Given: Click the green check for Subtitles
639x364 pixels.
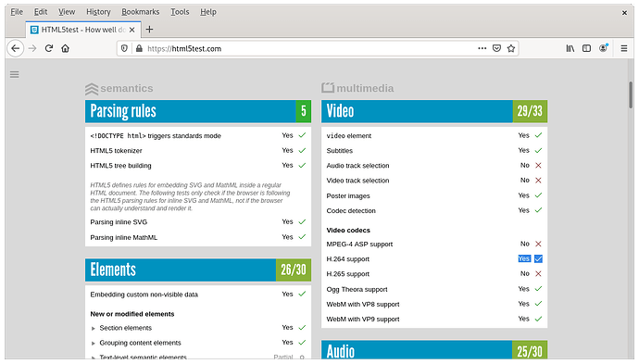Looking at the screenshot, I should tap(538, 150).
